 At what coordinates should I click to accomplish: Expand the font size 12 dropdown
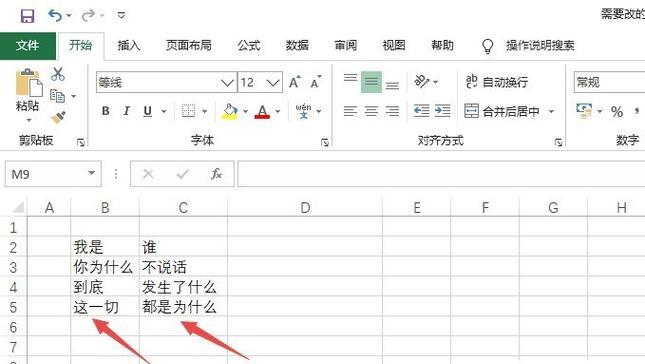[273, 82]
